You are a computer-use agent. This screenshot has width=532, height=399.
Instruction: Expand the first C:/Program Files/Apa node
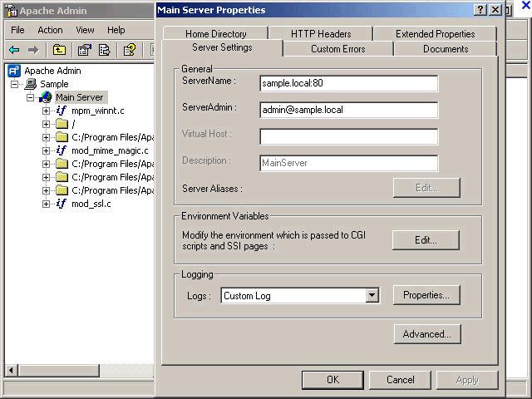[x=46, y=137]
